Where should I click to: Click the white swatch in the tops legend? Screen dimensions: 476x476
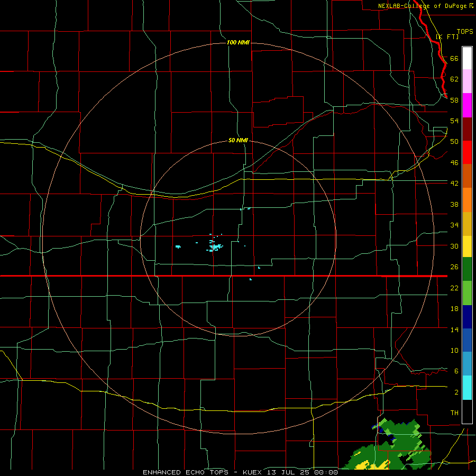[467, 58]
